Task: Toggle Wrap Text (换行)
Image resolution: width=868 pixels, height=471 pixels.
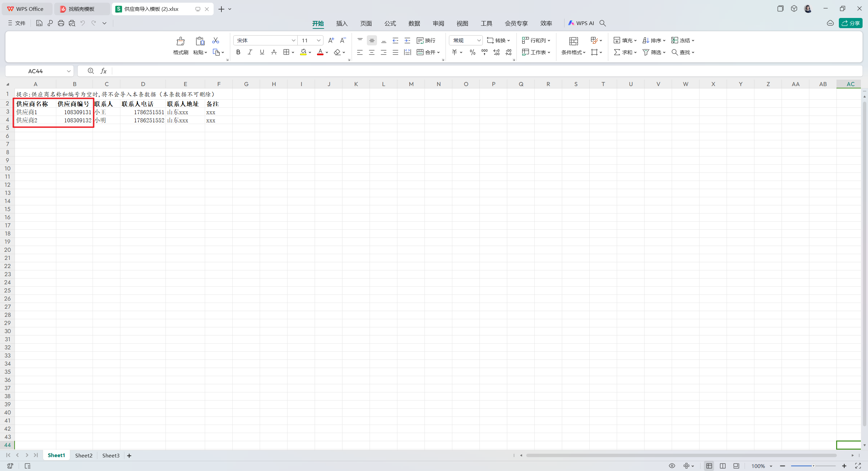Action: pyautogui.click(x=426, y=40)
